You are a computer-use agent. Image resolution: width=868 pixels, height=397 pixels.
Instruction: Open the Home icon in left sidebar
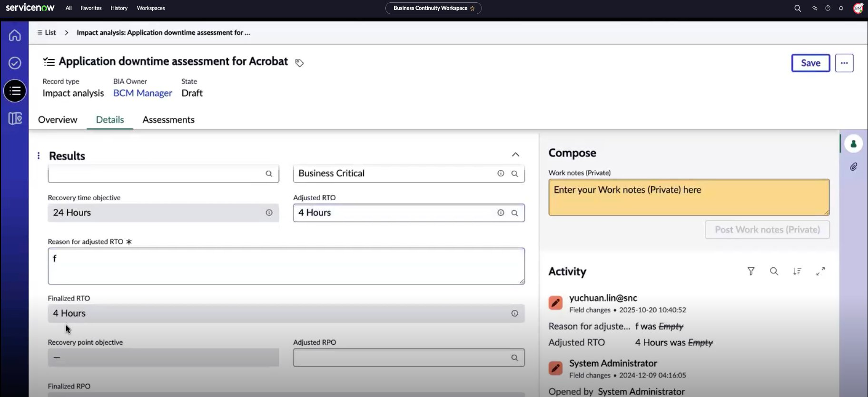15,35
